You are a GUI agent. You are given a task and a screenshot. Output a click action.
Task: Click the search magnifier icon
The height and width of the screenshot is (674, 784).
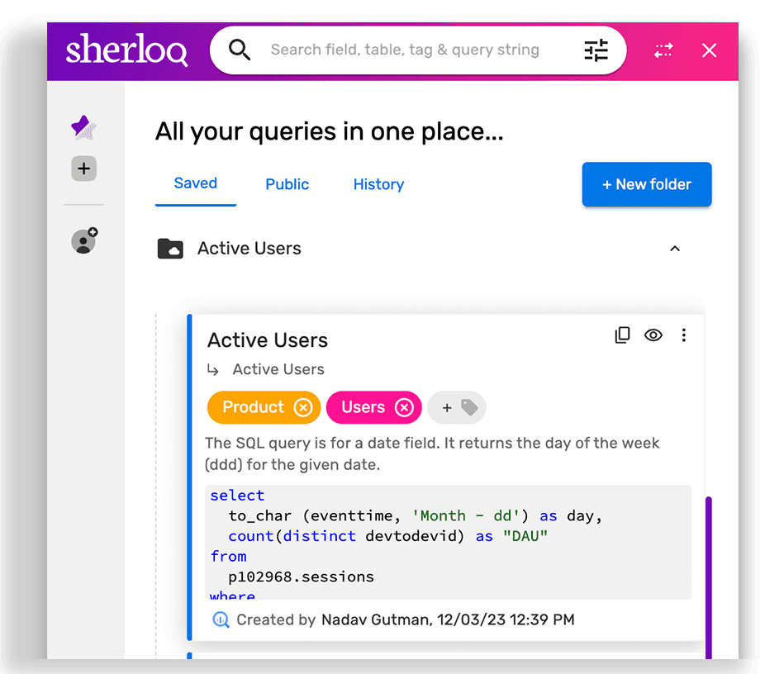[x=239, y=50]
